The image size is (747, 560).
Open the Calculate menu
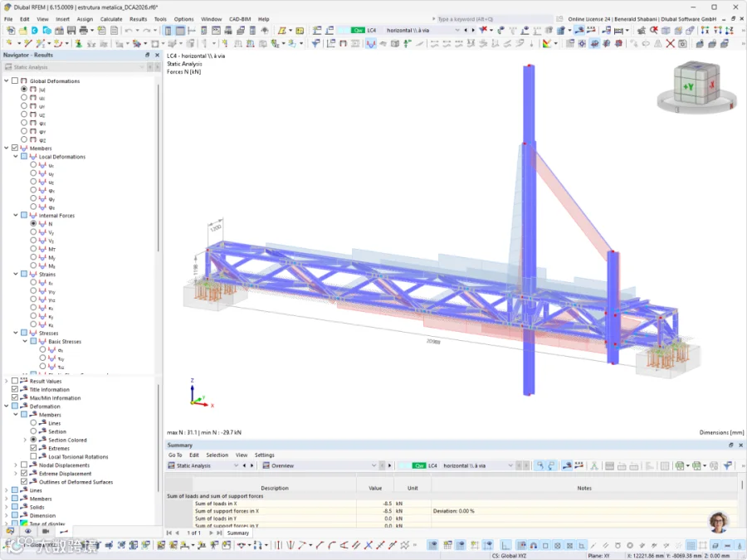point(111,19)
